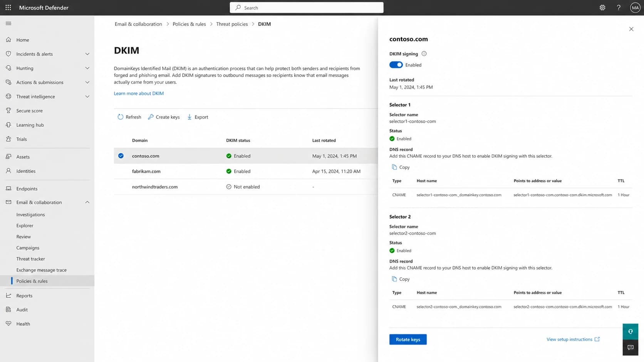
Task: Click selector1 host name value
Action: point(459,195)
